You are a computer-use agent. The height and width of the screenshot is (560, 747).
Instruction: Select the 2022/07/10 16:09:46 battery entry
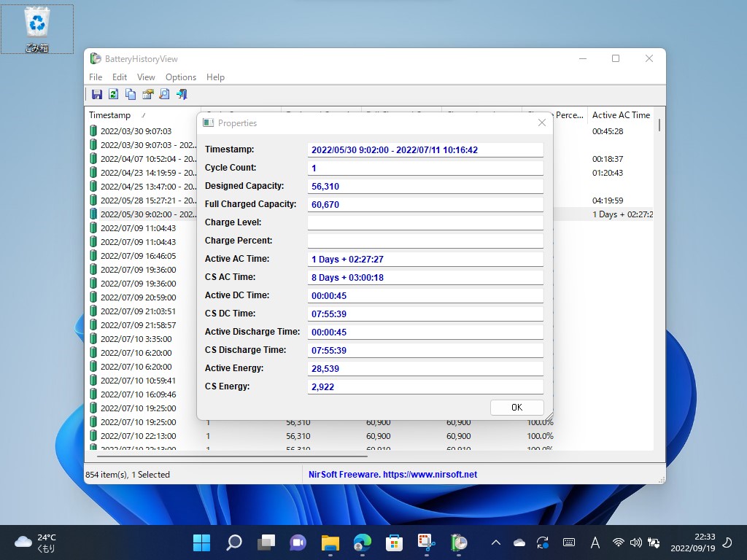tap(138, 394)
